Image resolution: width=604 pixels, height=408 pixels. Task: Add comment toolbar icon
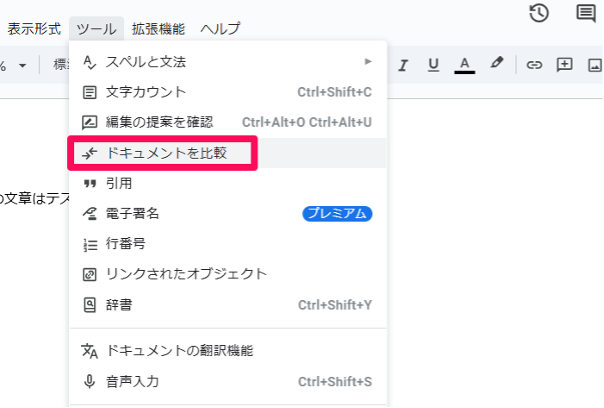[x=564, y=64]
